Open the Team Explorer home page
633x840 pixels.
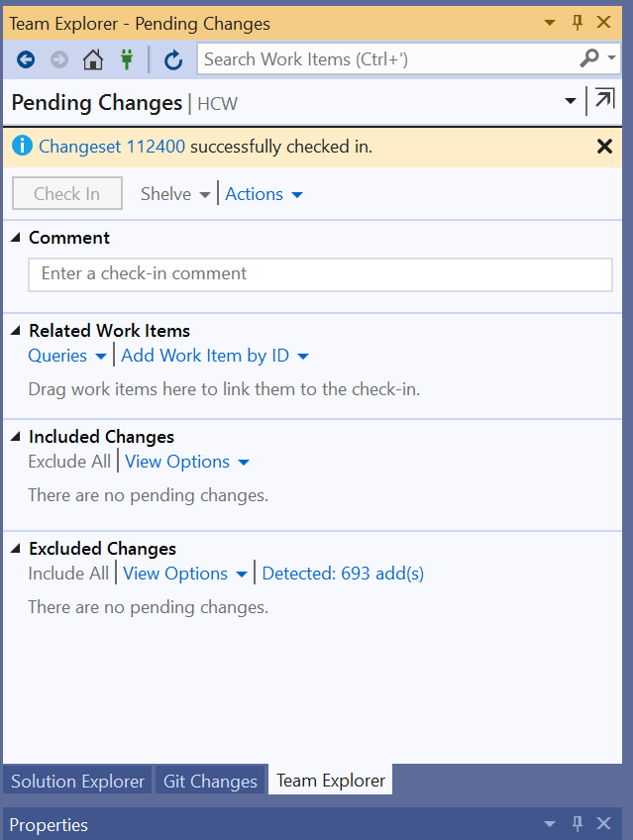[x=92, y=59]
